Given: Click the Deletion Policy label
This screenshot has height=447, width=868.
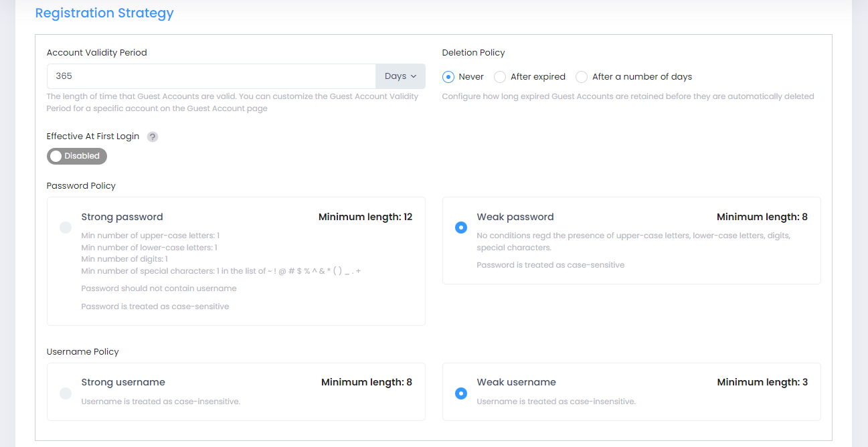Looking at the screenshot, I should 473,53.
